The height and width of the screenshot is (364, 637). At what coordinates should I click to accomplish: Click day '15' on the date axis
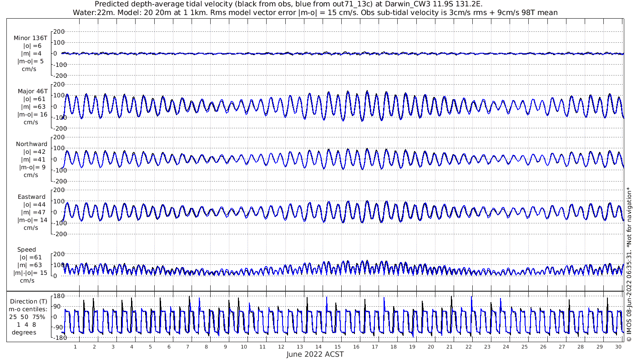click(337, 347)
